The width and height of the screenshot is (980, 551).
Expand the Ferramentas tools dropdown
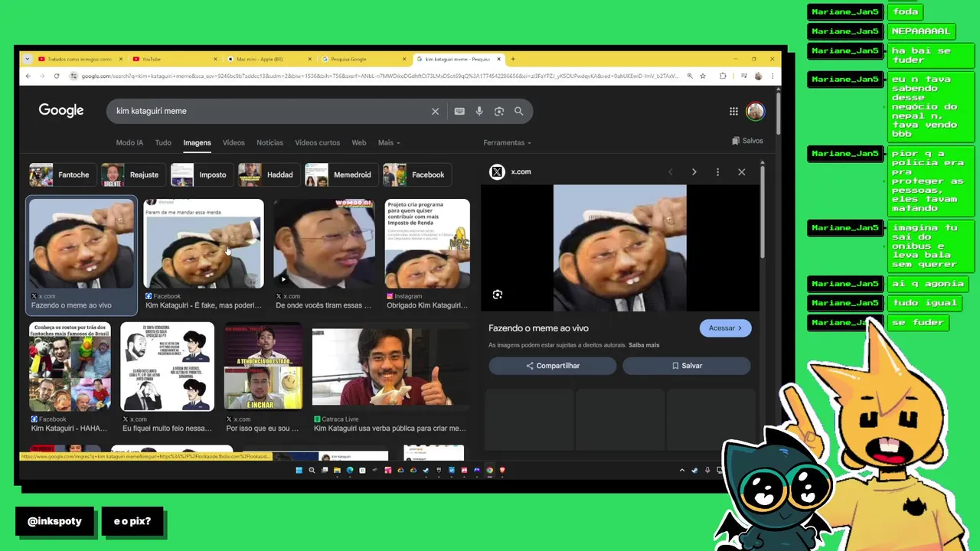pos(507,142)
